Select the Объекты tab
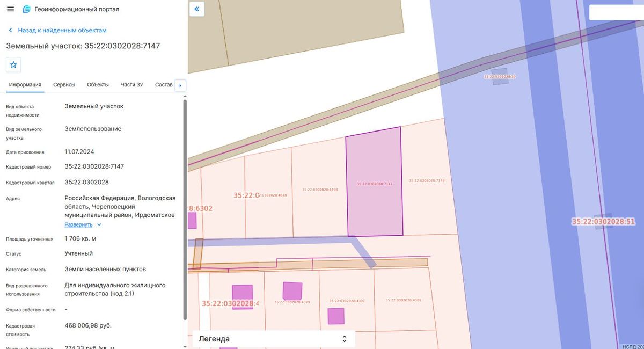 point(98,85)
